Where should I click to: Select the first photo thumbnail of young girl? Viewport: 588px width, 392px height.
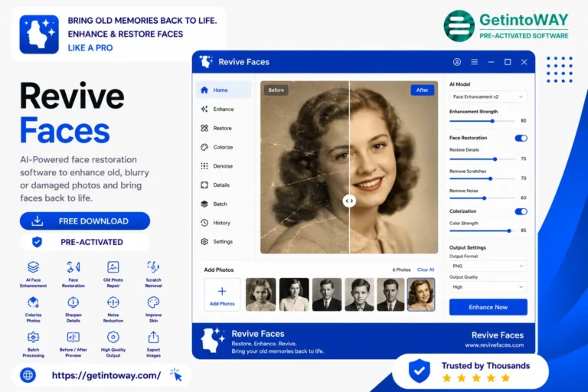pos(260,295)
